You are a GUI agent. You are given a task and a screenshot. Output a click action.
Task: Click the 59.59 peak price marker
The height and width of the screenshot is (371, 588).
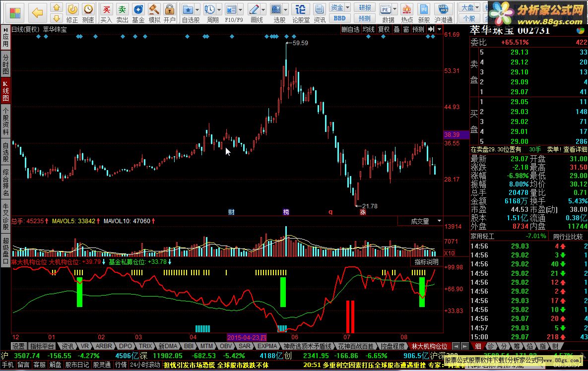pos(300,43)
